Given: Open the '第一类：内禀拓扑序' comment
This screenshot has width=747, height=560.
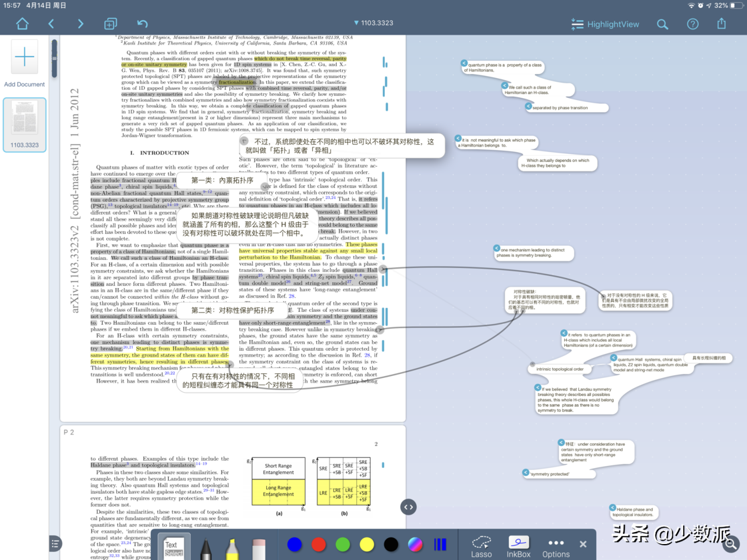Looking at the screenshot, I should [221, 181].
